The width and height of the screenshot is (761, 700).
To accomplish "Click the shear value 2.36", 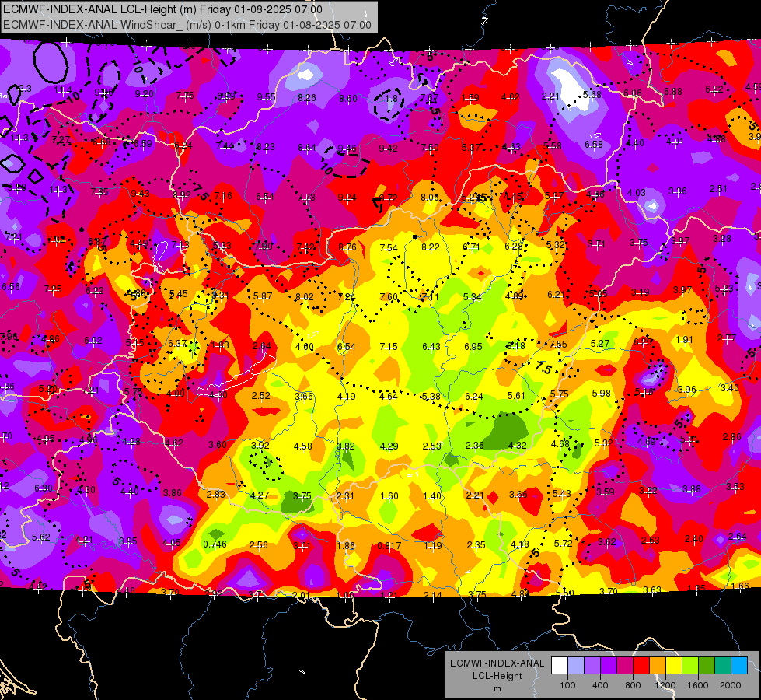I will point(475,446).
